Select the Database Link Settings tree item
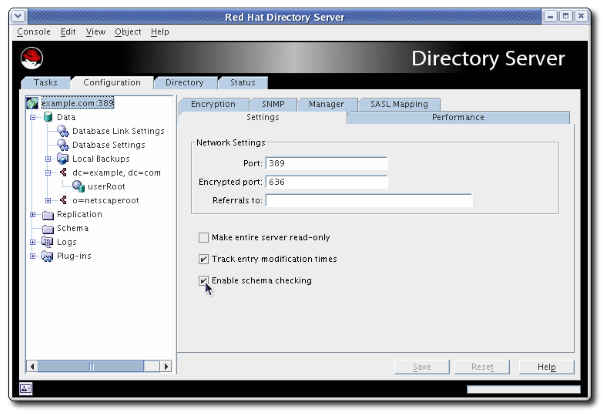 pos(118,131)
